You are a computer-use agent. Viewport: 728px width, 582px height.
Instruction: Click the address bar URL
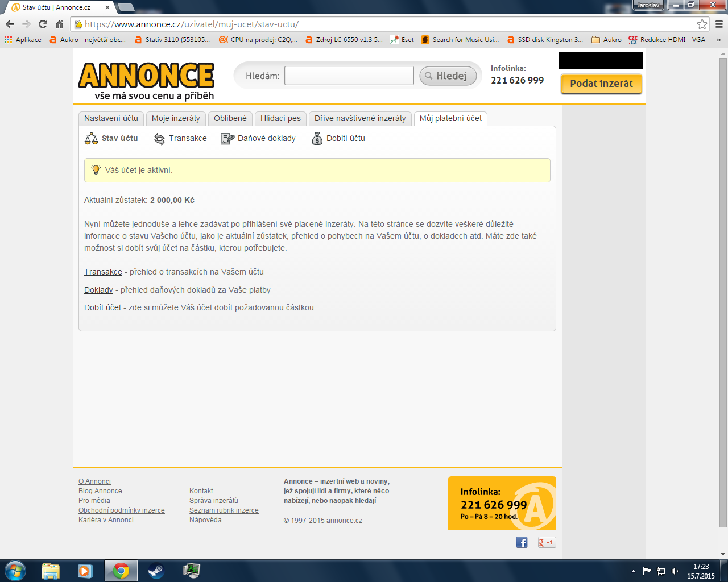[x=192, y=24]
